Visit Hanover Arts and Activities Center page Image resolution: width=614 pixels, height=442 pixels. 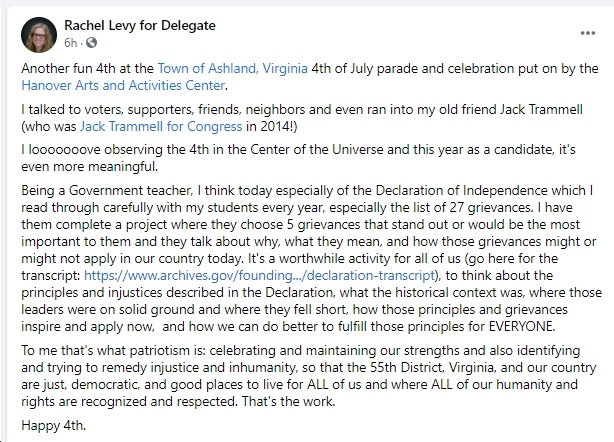123,85
